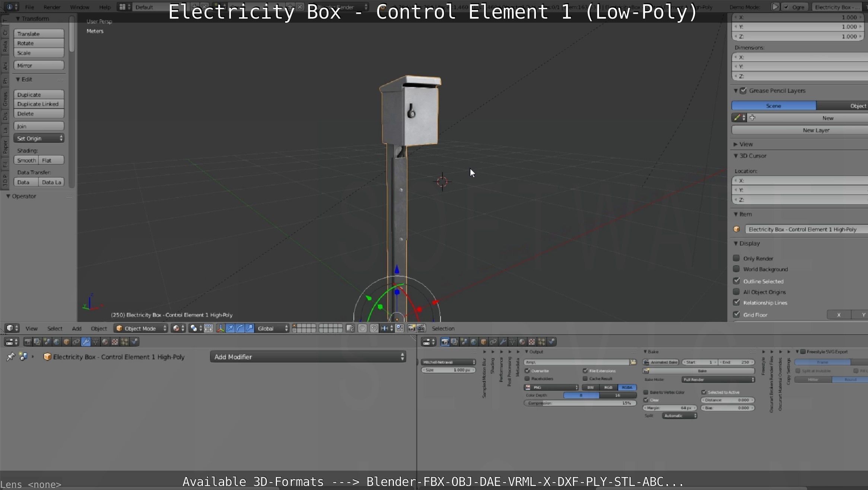Viewport: 868px width, 490px height.
Task: Open the Scene tab icon in right properties editor
Action: (464, 342)
